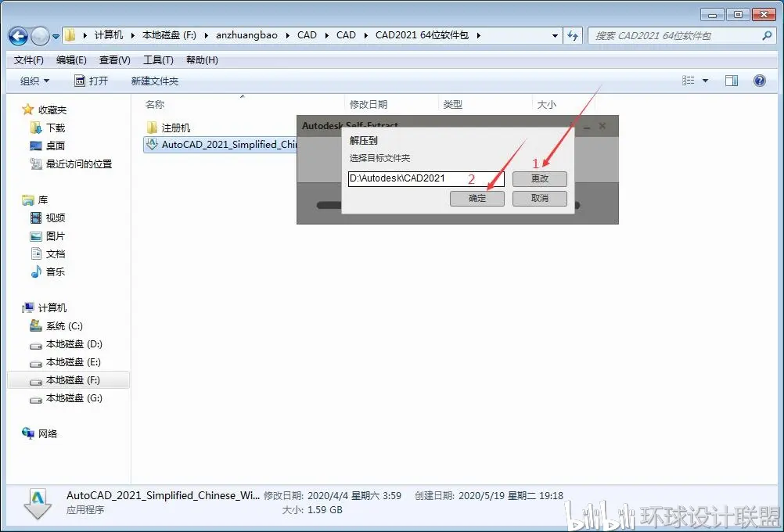Click the 打开 toolbar button
The image size is (784, 532).
click(91, 81)
